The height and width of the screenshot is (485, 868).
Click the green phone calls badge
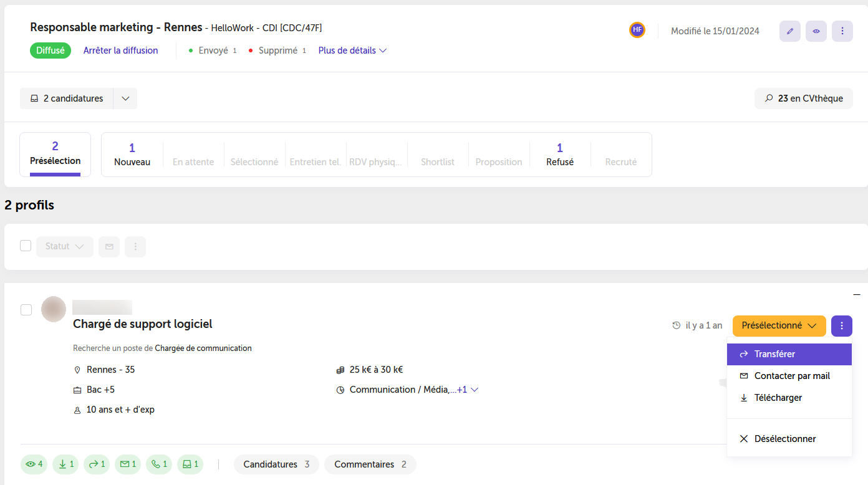click(159, 464)
